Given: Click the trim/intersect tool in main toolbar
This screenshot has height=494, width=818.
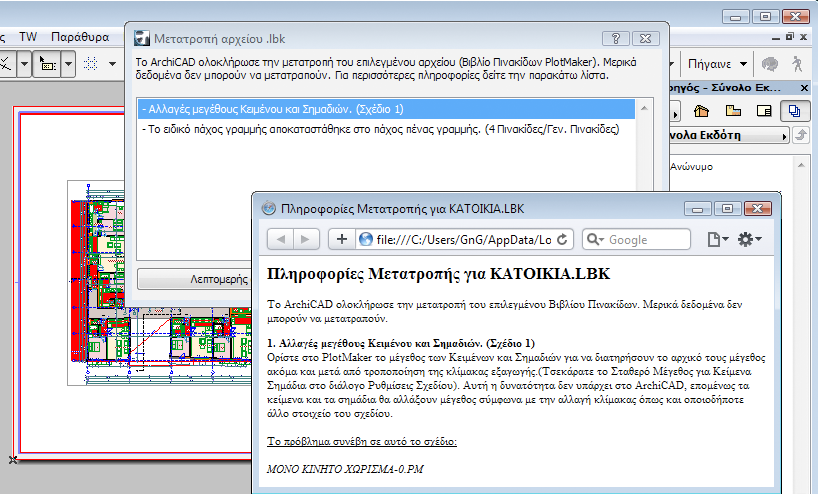Looking at the screenshot, I should click(5, 64).
